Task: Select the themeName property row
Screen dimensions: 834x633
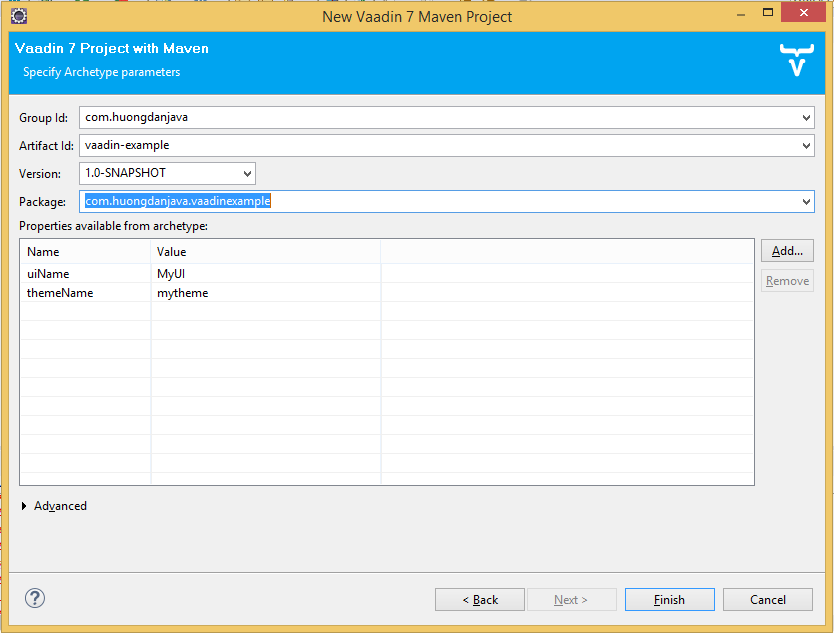Action: 387,293
